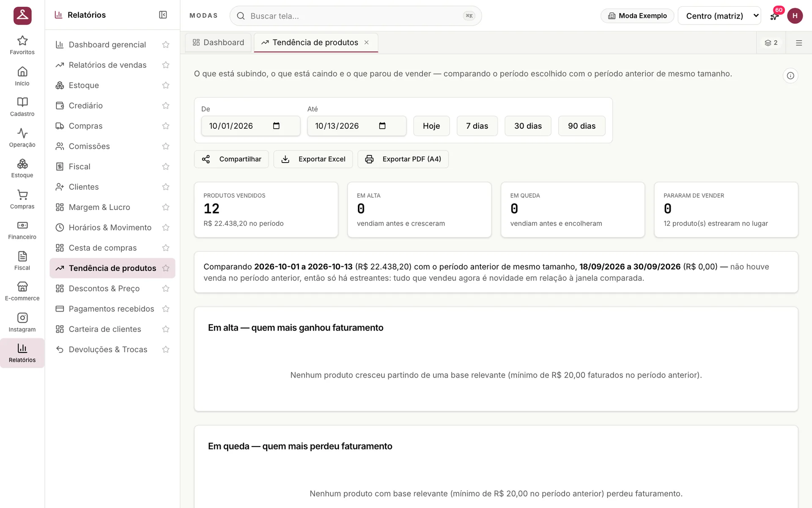The height and width of the screenshot is (508, 812).
Task: Open Clientes report
Action: pos(84,187)
